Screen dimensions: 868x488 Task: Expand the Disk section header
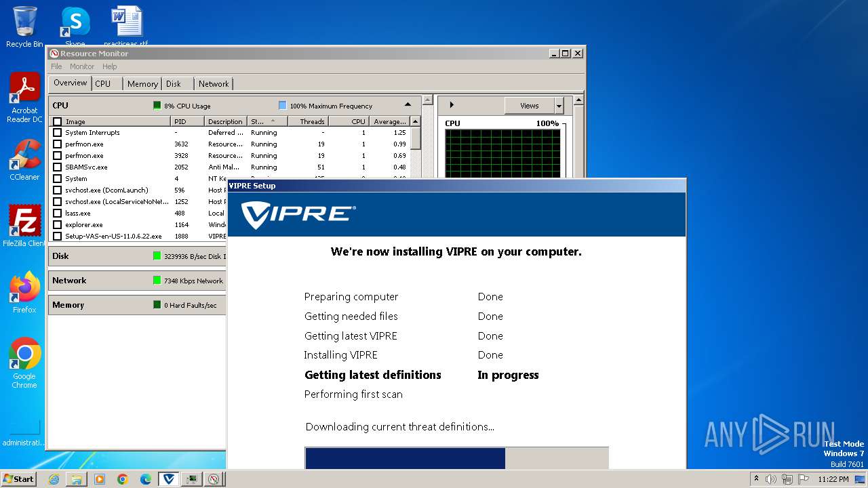pyautogui.click(x=137, y=256)
